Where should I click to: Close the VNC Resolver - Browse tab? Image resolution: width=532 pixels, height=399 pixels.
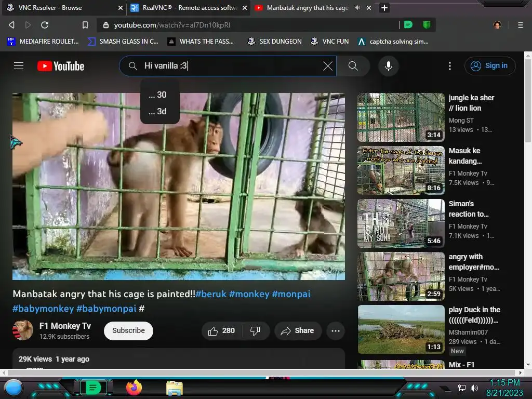click(120, 7)
